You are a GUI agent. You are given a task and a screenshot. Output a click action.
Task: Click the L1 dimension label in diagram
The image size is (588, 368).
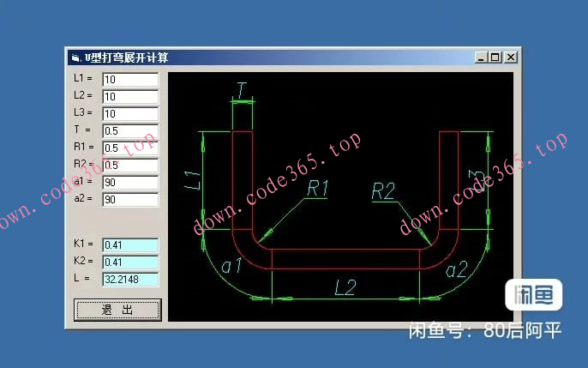(193, 180)
